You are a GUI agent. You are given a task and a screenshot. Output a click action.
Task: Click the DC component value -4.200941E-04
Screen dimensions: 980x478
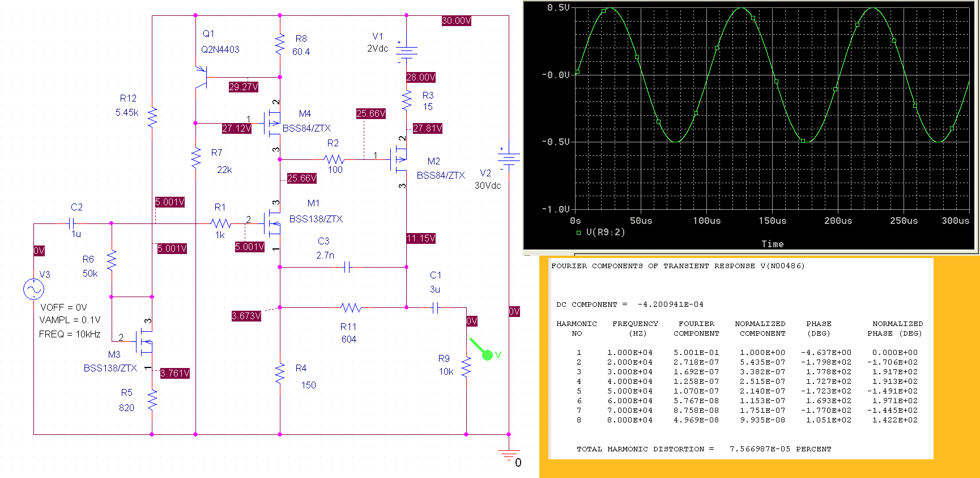coord(670,304)
